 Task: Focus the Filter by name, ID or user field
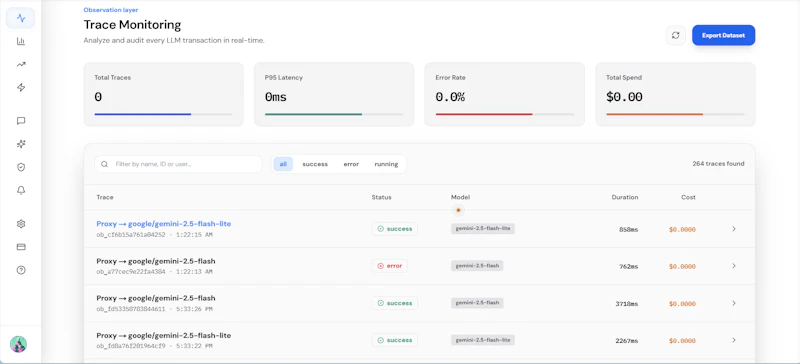[178, 164]
